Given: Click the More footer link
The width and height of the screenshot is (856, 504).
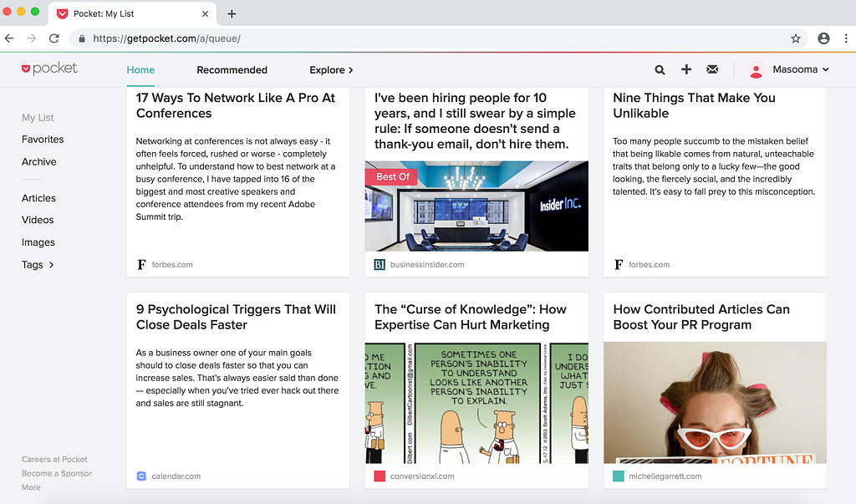Looking at the screenshot, I should (31, 487).
